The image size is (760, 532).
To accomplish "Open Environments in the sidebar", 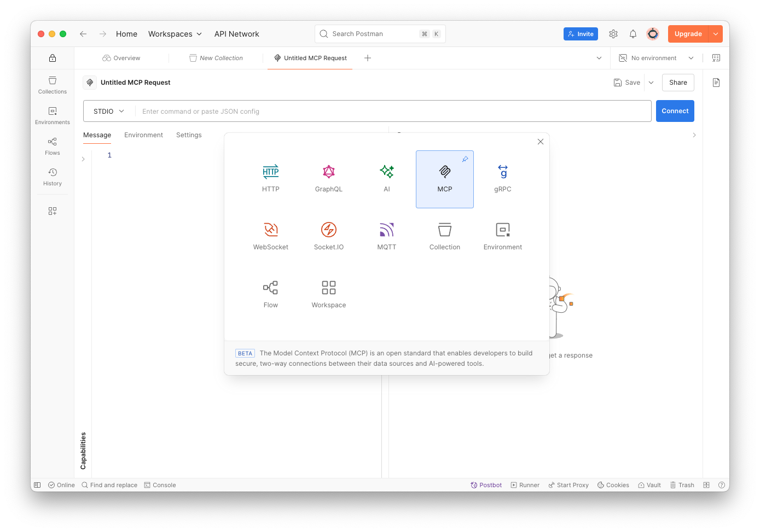I will pyautogui.click(x=53, y=116).
